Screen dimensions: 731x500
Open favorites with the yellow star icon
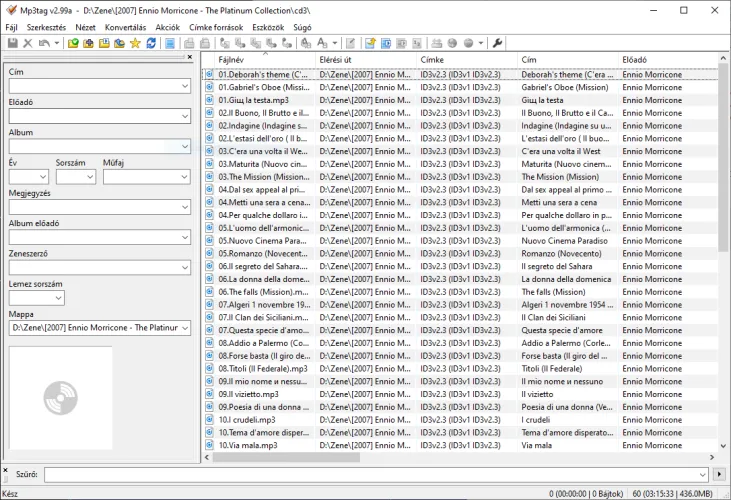pyautogui.click(x=135, y=43)
